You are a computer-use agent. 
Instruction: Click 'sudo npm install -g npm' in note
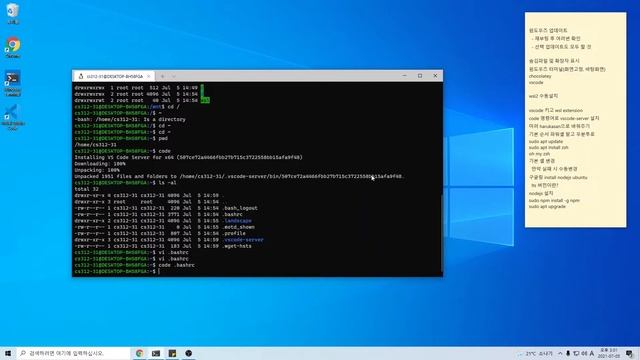tap(554, 200)
